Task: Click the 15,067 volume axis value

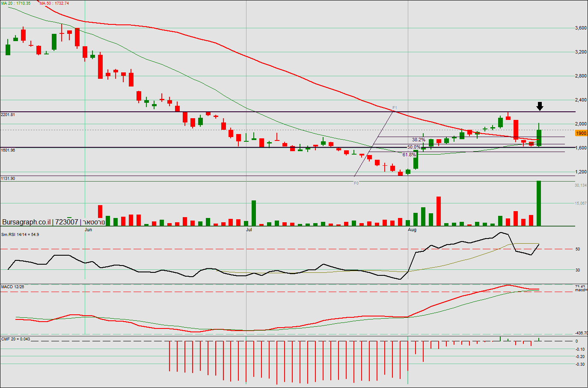Action: pos(581,203)
